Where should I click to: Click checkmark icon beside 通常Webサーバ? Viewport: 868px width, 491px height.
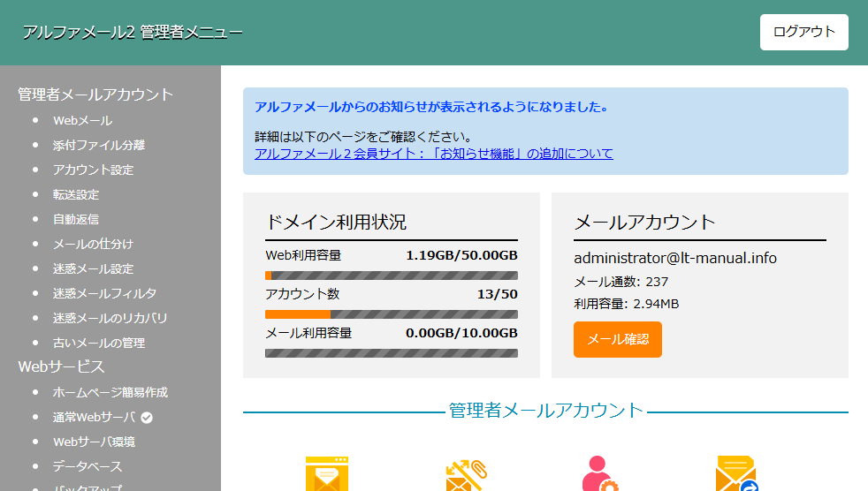point(147,418)
